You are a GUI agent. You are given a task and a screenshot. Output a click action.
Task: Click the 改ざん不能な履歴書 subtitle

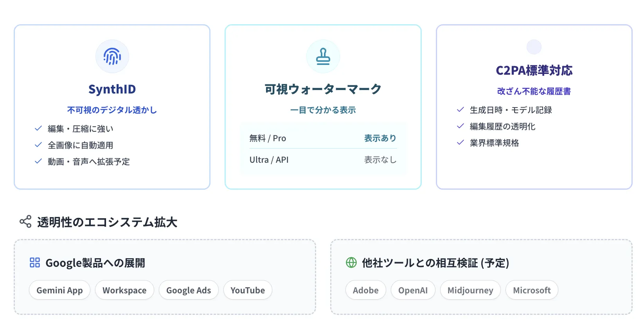click(534, 91)
